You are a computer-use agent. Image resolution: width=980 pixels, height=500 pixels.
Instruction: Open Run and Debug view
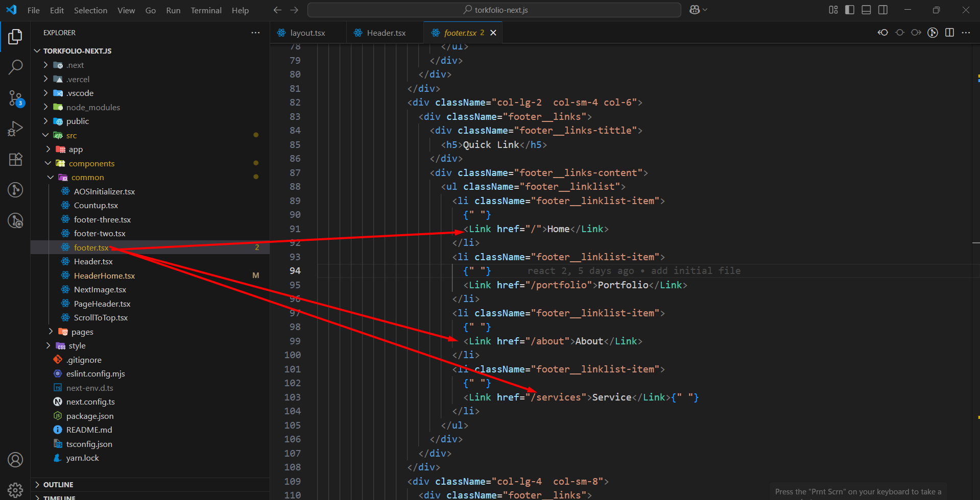click(15, 129)
